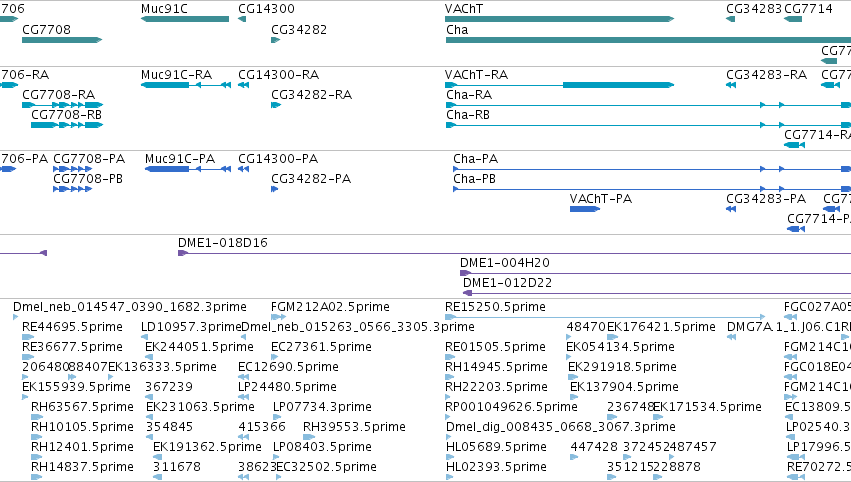
Task: Click the CG34283-RA transcript label
Action: (x=766, y=74)
